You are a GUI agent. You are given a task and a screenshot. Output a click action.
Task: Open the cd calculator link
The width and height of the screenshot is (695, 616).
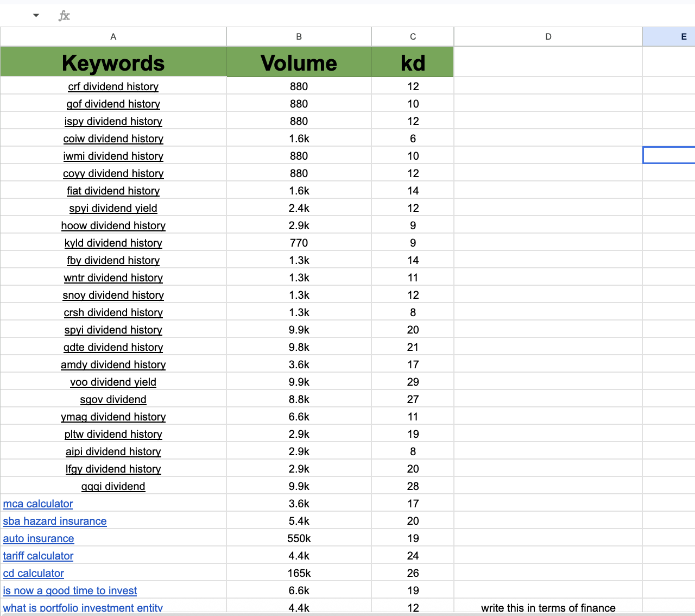coord(34,573)
